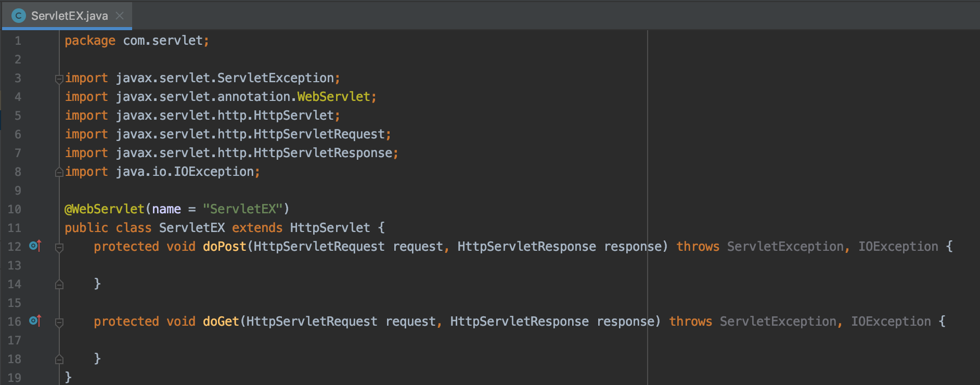Screen dimensions: 980x385
Task: Click the Java class icon on ServletEX.java tab
Action: pyautogui.click(x=18, y=16)
